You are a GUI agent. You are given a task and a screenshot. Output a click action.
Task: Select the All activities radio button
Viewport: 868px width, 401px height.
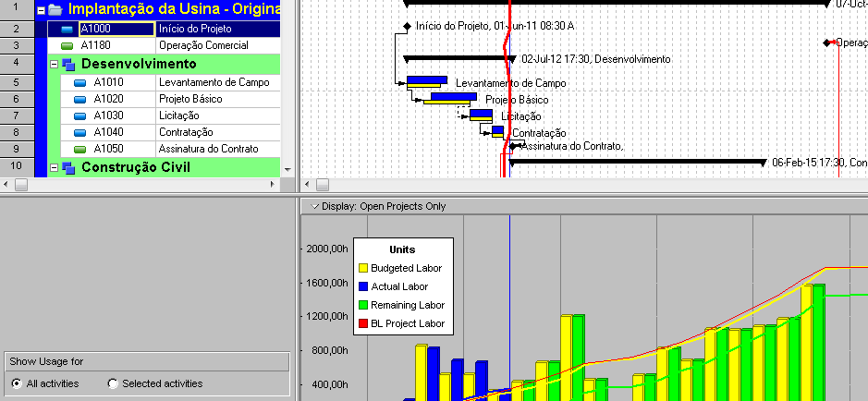click(18, 383)
